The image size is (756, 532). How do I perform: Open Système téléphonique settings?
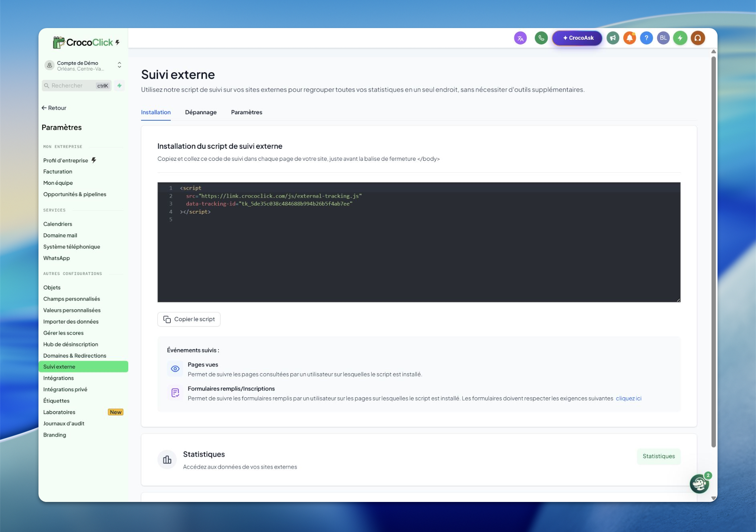[72, 247]
